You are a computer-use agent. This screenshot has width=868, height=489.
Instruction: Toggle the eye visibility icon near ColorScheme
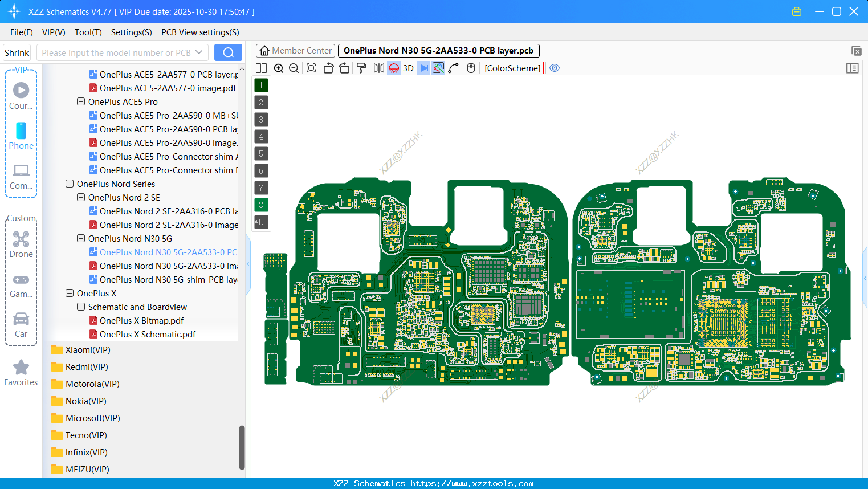(555, 68)
